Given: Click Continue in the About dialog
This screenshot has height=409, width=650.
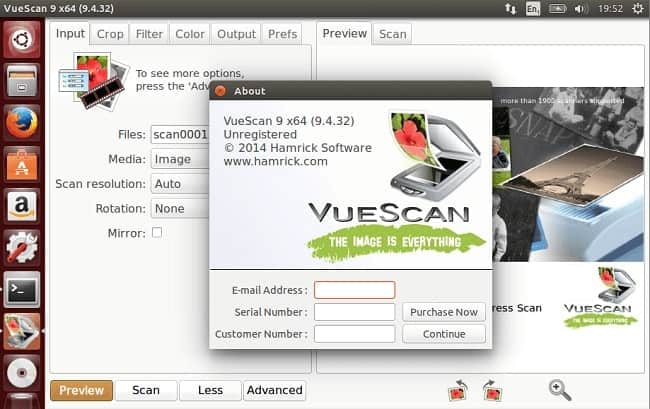Looking at the screenshot, I should click(444, 334).
